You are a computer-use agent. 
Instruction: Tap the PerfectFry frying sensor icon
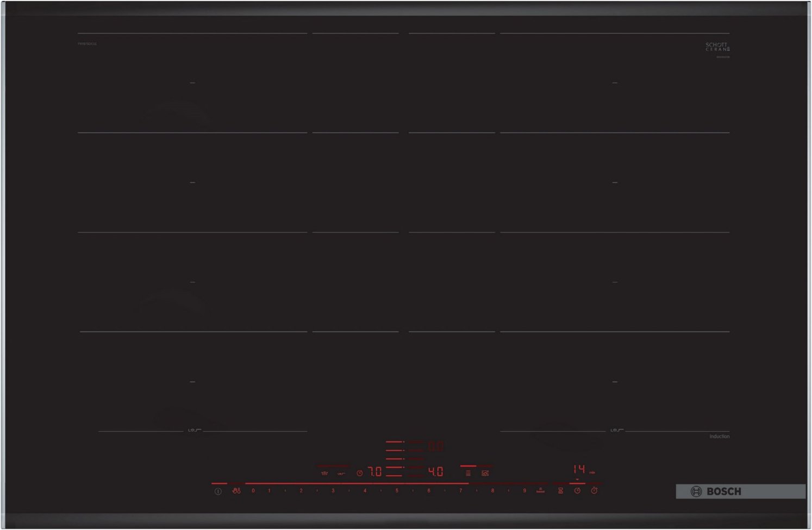pyautogui.click(x=324, y=474)
